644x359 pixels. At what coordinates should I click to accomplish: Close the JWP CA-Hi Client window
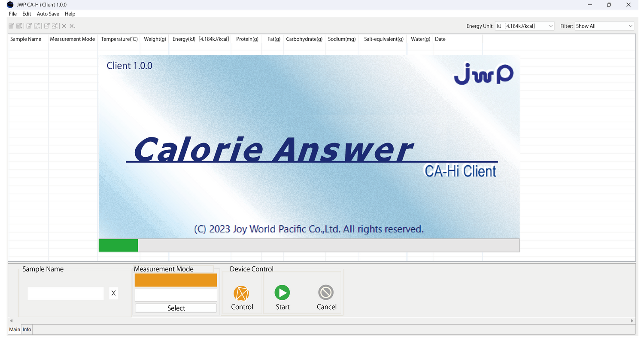629,5
